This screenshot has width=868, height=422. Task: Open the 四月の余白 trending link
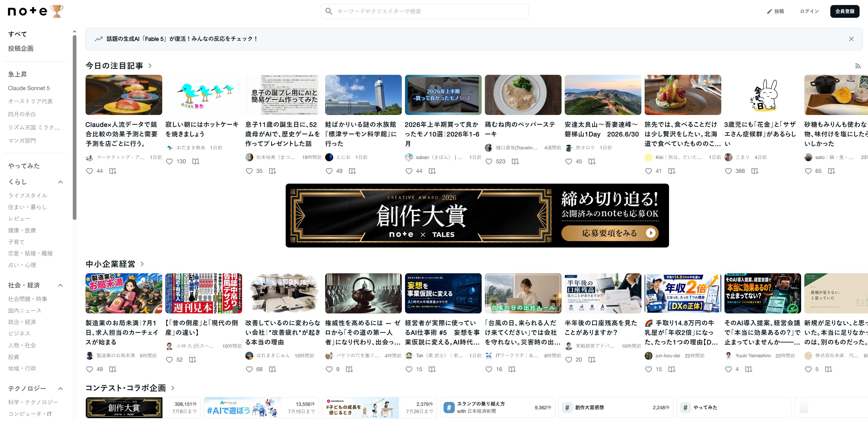pyautogui.click(x=22, y=115)
